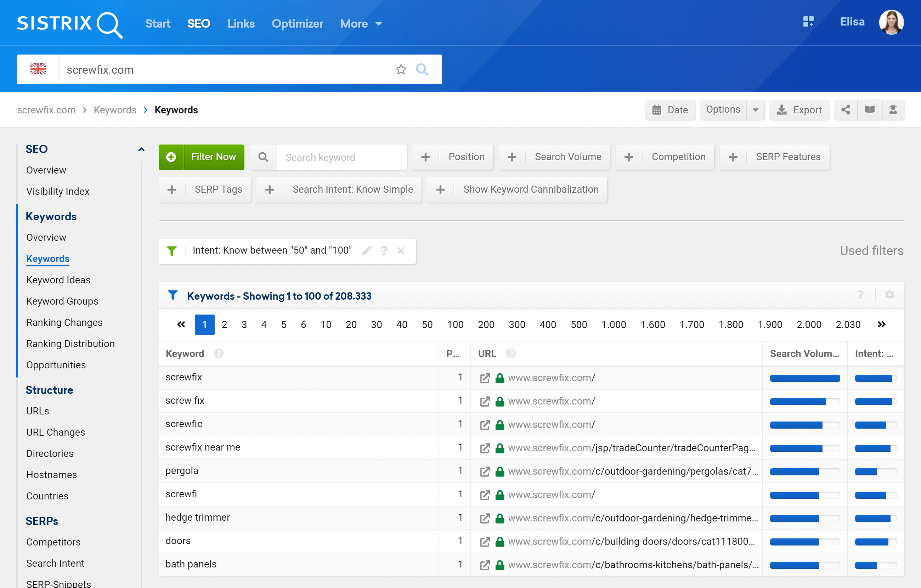Star screwfix.com as favorite
Screen dimensions: 921x588
(401, 69)
